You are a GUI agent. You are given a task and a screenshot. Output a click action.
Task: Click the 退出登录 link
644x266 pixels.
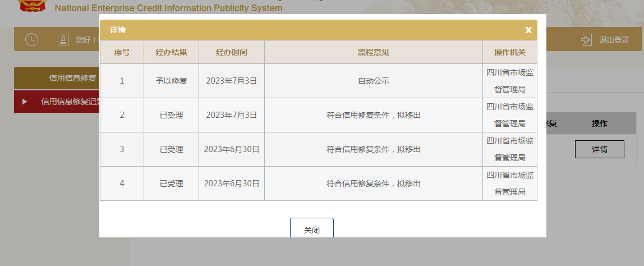614,40
